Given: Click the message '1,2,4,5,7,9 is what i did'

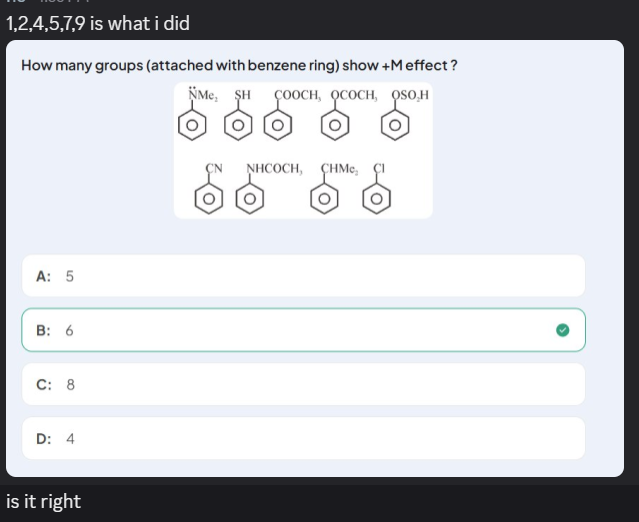Looking at the screenshot, I should click(98, 23).
